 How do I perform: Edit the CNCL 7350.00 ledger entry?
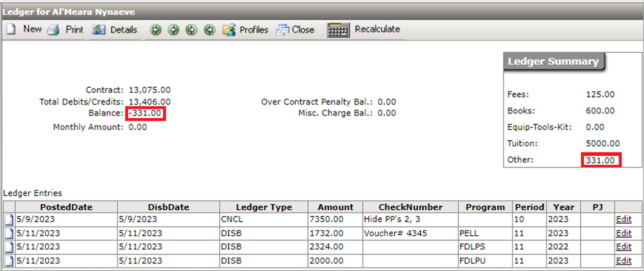623,219
